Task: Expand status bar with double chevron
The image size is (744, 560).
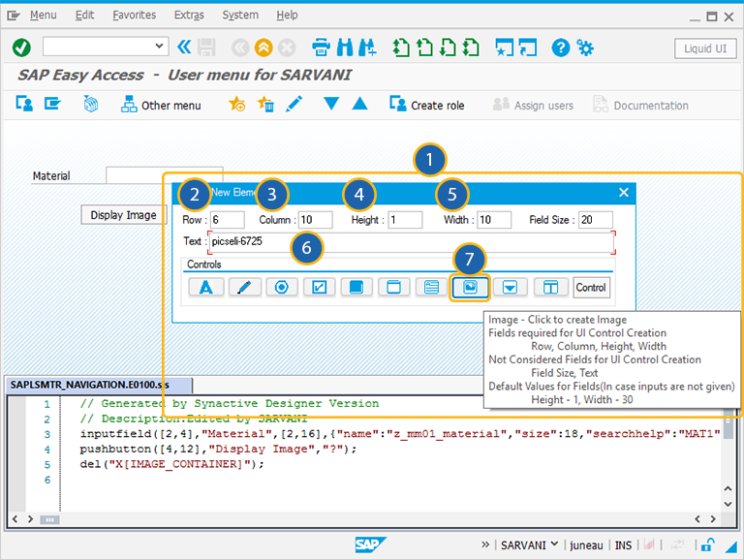Action: pos(485,544)
